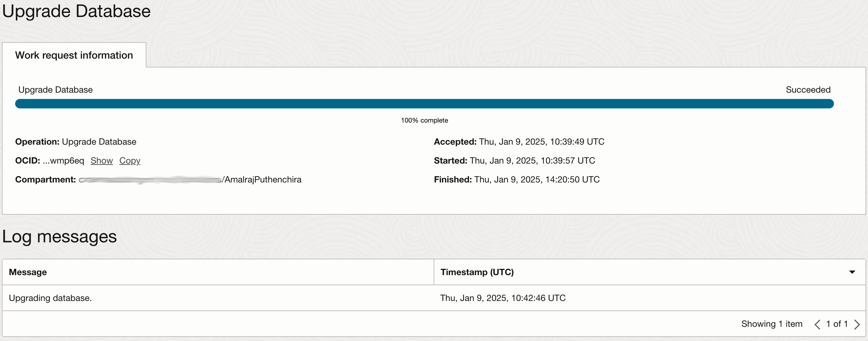The image size is (868, 341).
Task: Go to previous page of log messages
Action: pyautogui.click(x=817, y=324)
